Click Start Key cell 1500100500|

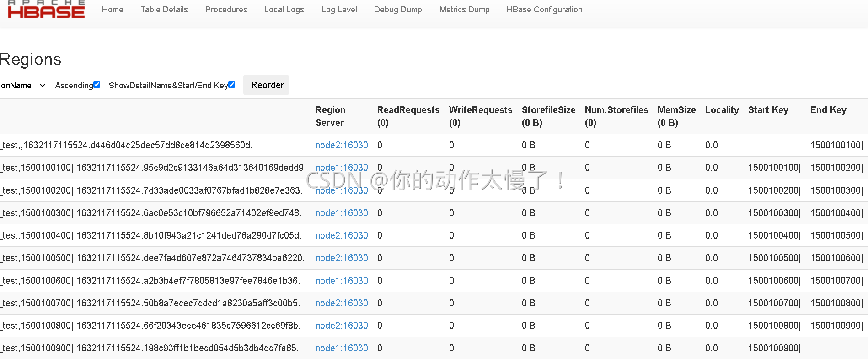coord(774,258)
